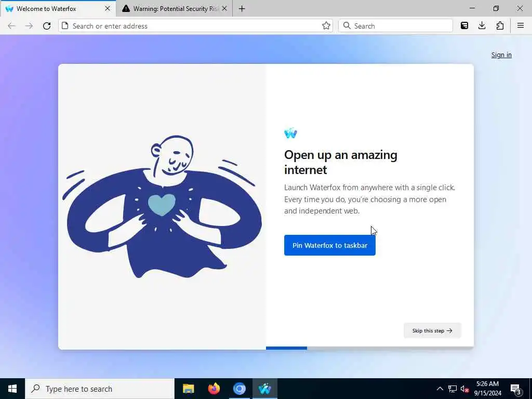The height and width of the screenshot is (399, 532).
Task: Close the Potential Security Risk tab
Action: 224,8
